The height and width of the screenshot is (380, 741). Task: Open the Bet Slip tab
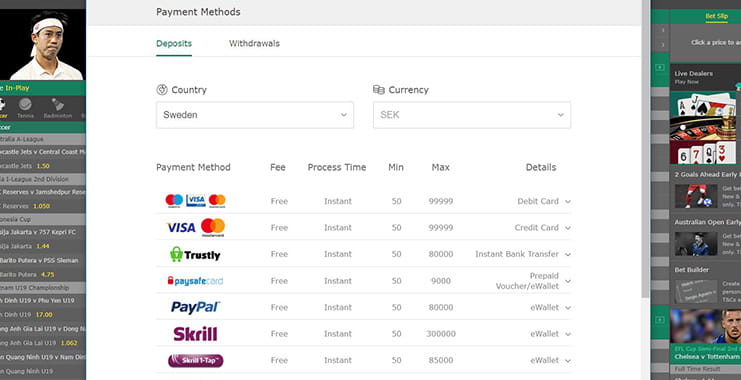pyautogui.click(x=716, y=16)
